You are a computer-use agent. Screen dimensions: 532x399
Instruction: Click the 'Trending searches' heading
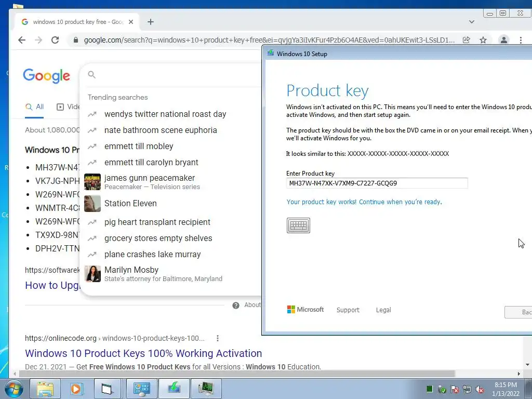pos(118,97)
